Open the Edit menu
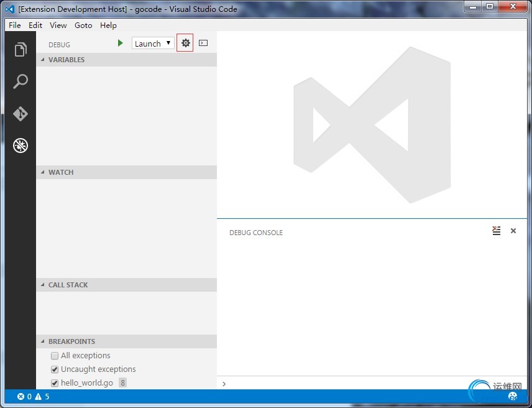Image resolution: width=532 pixels, height=408 pixels. tap(35, 25)
